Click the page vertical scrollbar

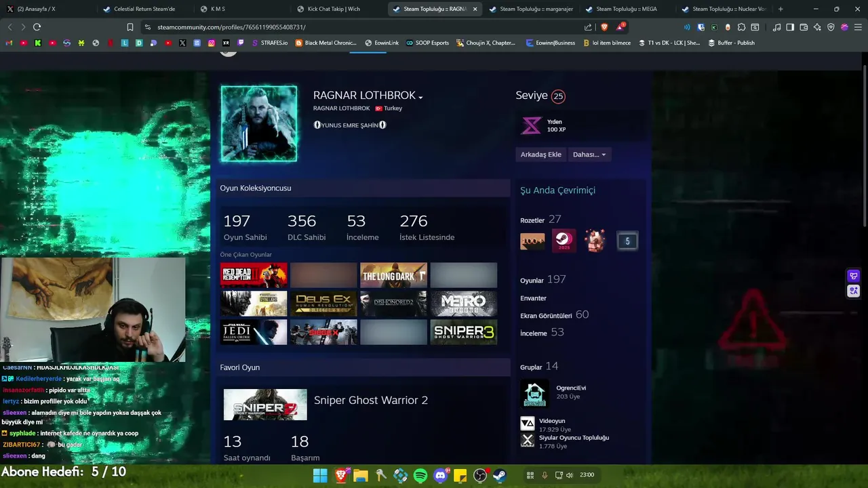[x=865, y=146]
